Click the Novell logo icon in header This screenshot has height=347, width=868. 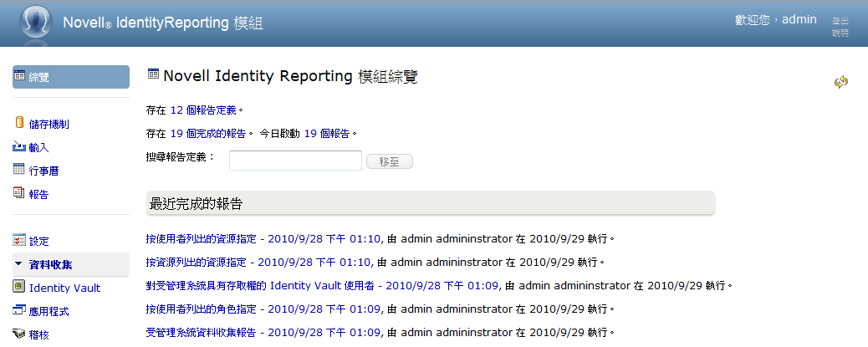coord(36,22)
